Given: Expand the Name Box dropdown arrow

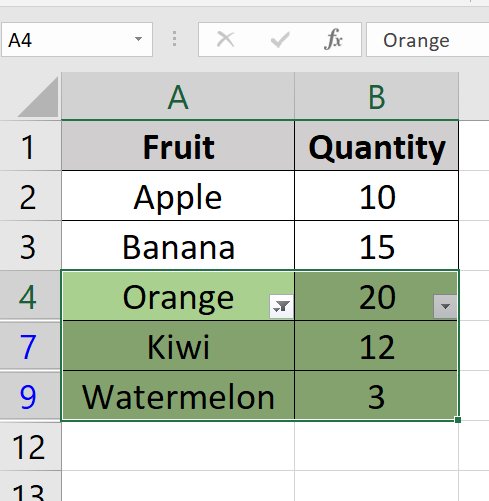Looking at the screenshot, I should click(x=138, y=39).
